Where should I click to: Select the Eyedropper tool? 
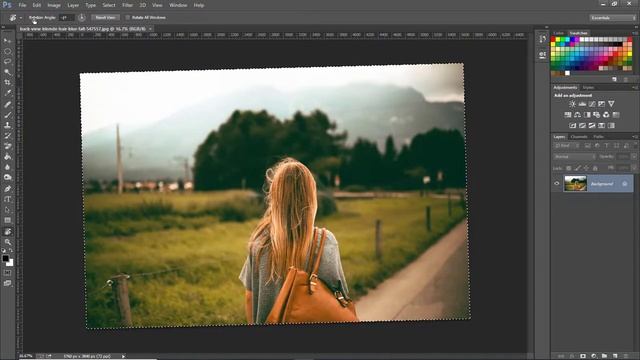7,93
